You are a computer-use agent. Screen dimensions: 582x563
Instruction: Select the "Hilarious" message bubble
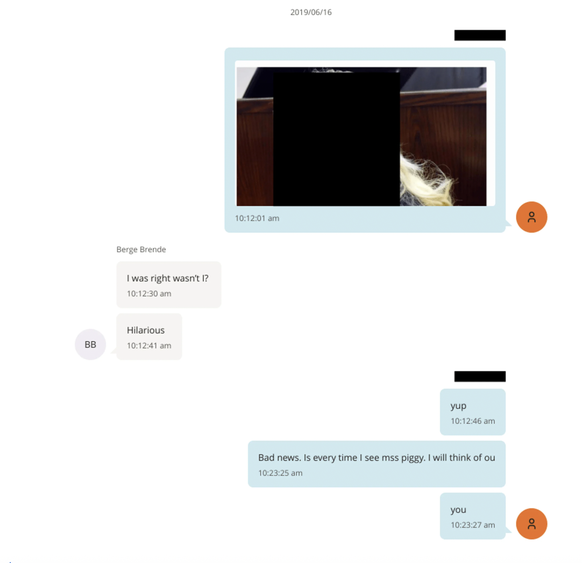point(149,337)
